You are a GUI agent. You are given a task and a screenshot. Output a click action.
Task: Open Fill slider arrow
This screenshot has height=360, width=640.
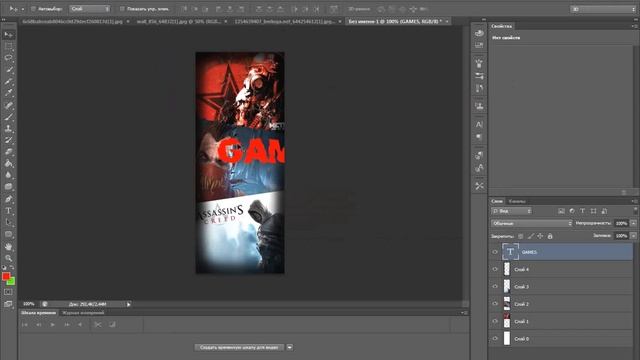(x=633, y=236)
